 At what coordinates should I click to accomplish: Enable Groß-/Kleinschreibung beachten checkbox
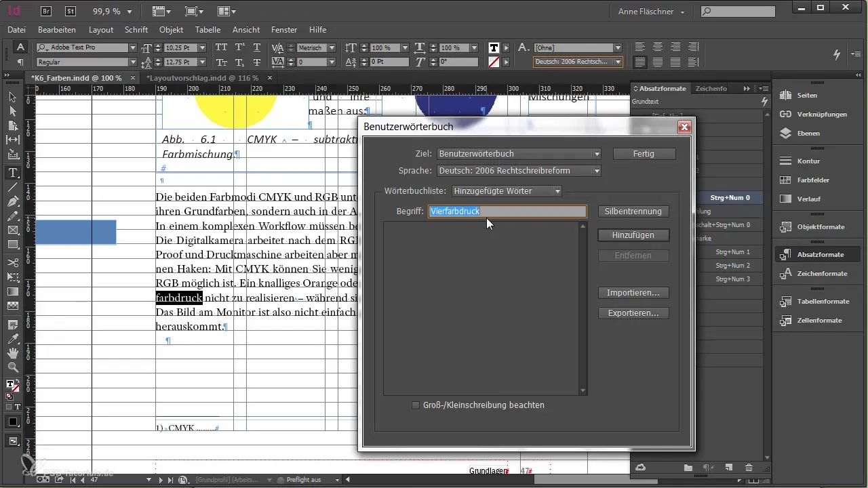[416, 405]
